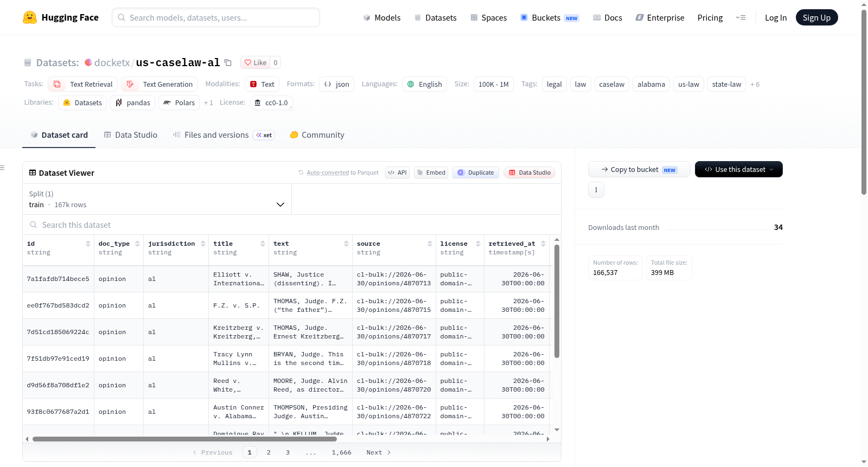This screenshot has width=868, height=467.
Task: Click the legal tag
Action: click(x=554, y=84)
